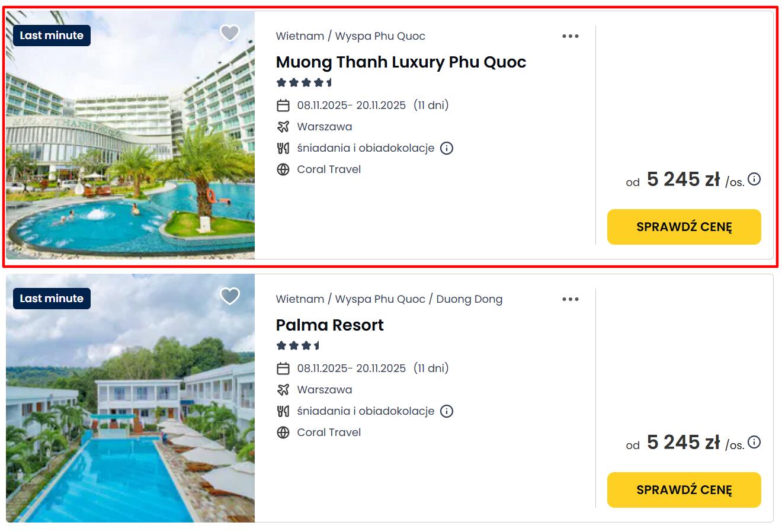
Task: Click airplane icon in Palma Resort offer
Action: 283,390
